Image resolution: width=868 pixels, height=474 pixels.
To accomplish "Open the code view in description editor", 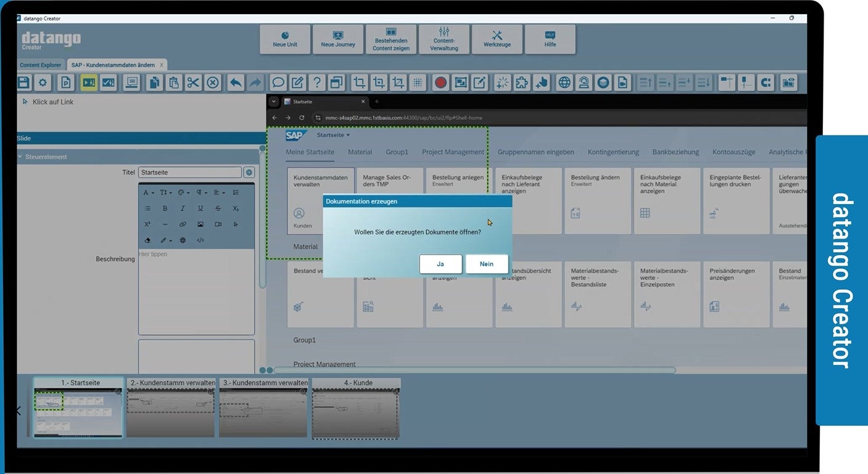I will [200, 240].
